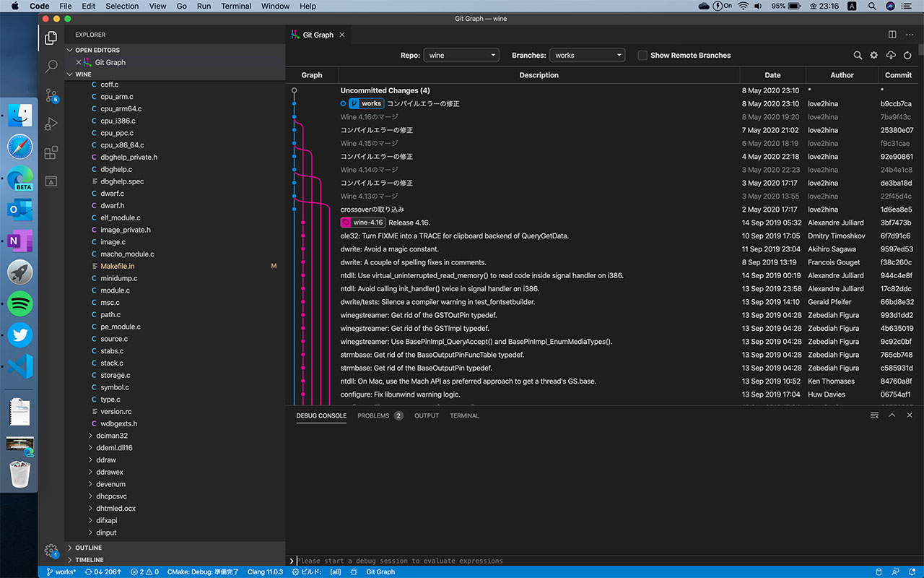The height and width of the screenshot is (578, 924).
Task: Open Microsoft Outlook from the Dock
Action: pyautogui.click(x=20, y=210)
